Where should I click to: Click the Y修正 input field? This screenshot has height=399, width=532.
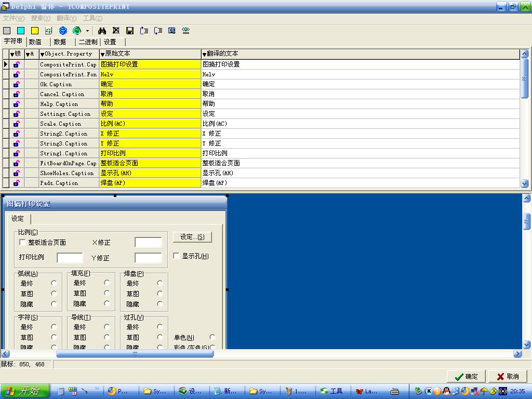148,258
